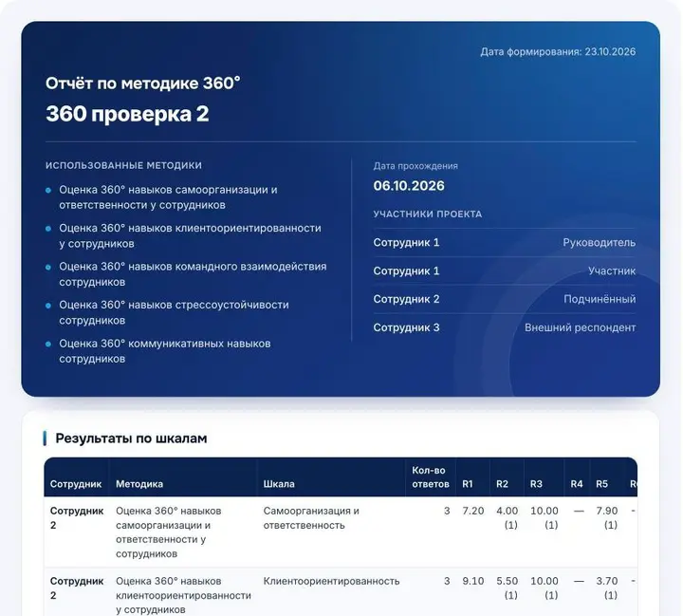Click "Сотрудник 2" in the participants list

click(x=406, y=299)
